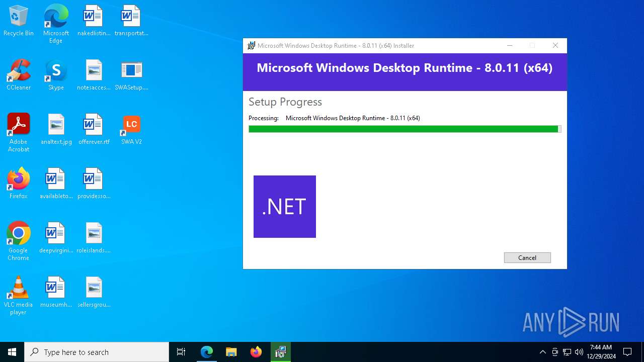
Task: Select the offerever.rtf document
Action: tap(94, 130)
